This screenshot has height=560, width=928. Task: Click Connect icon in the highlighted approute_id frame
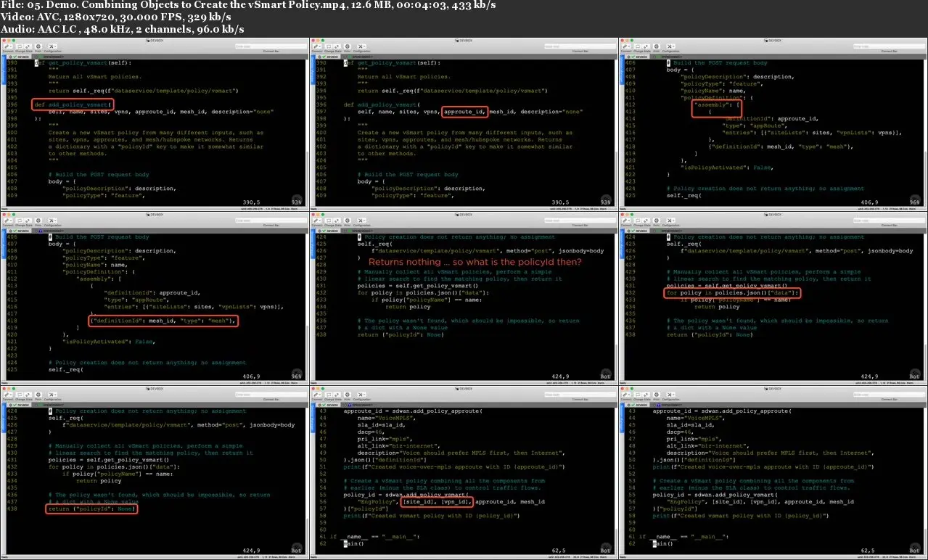(316, 48)
